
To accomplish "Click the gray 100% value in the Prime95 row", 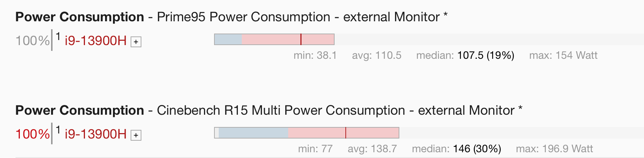I will click(32, 41).
